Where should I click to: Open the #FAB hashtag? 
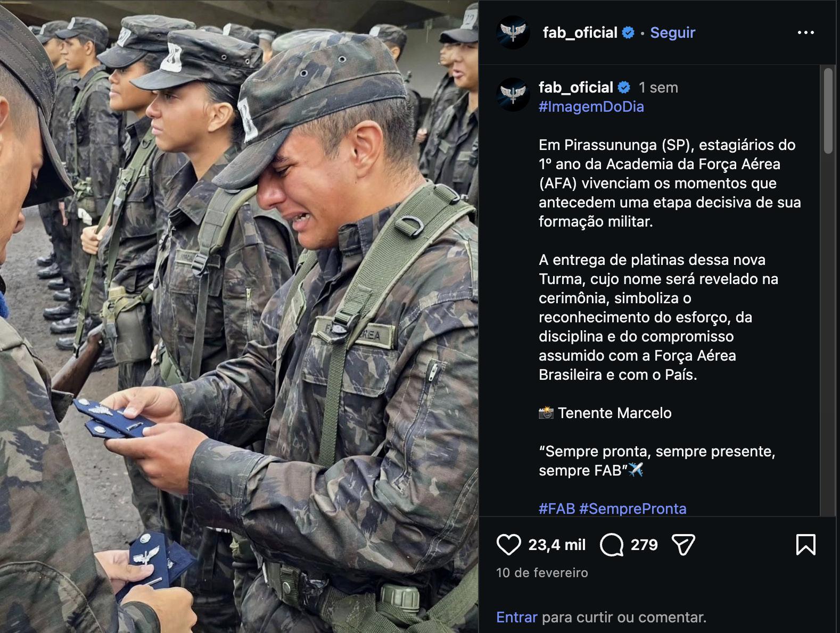coord(557,509)
